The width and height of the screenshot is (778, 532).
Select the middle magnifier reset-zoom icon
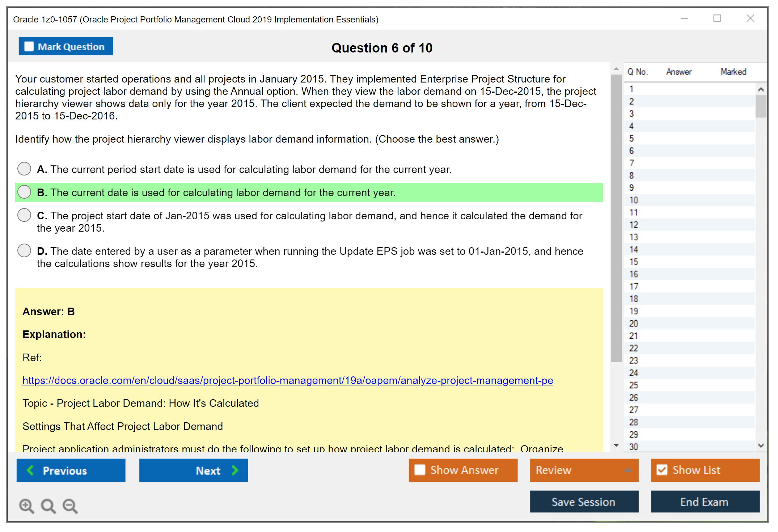(x=48, y=506)
